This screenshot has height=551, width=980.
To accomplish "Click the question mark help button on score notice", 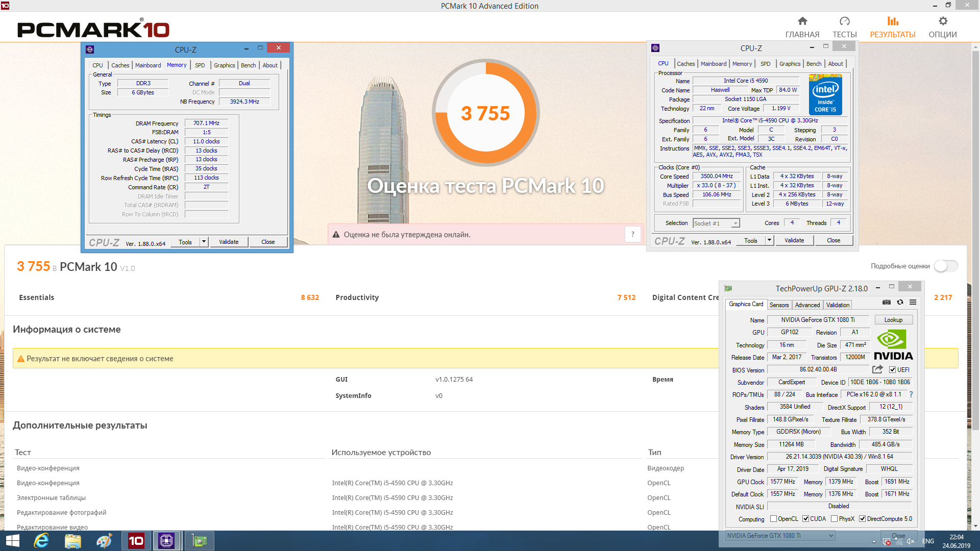I will pyautogui.click(x=632, y=234).
